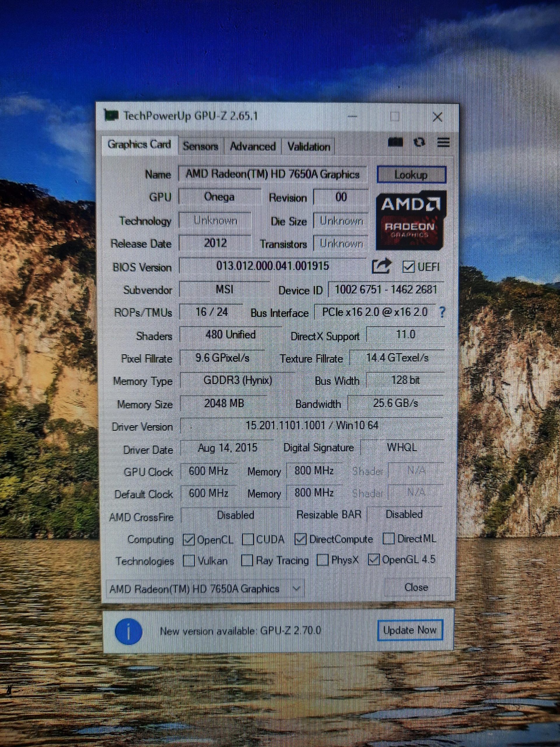Click the Digital Signature field WHQL
The height and width of the screenshot is (747, 560).
(402, 447)
